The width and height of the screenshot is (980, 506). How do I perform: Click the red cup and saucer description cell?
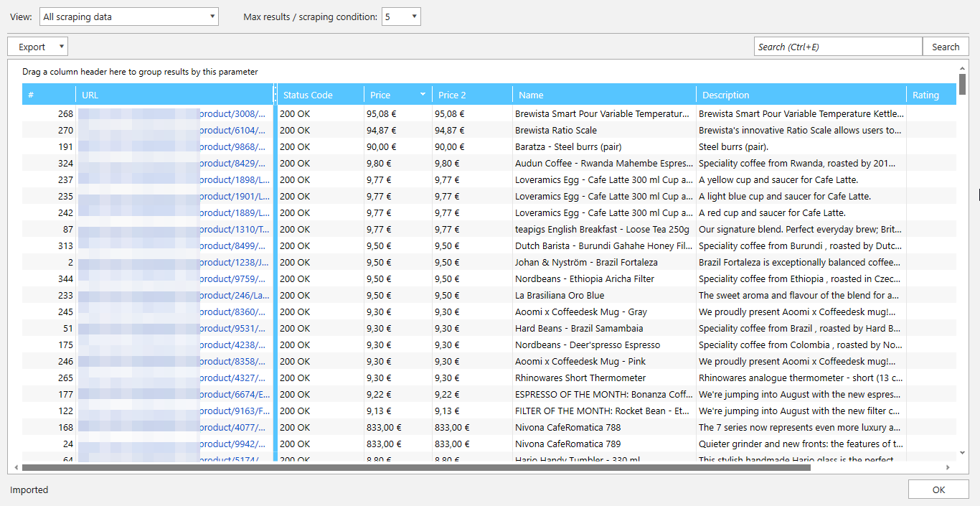[x=801, y=212]
